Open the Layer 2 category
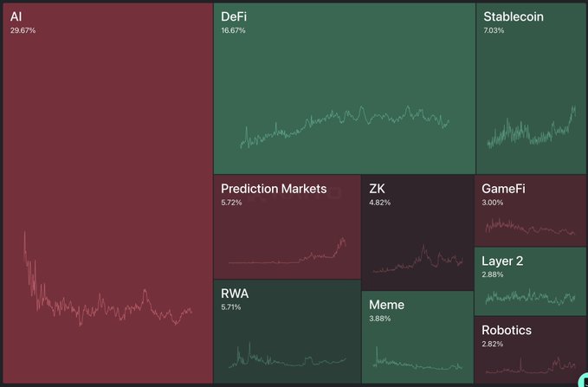 click(502, 261)
